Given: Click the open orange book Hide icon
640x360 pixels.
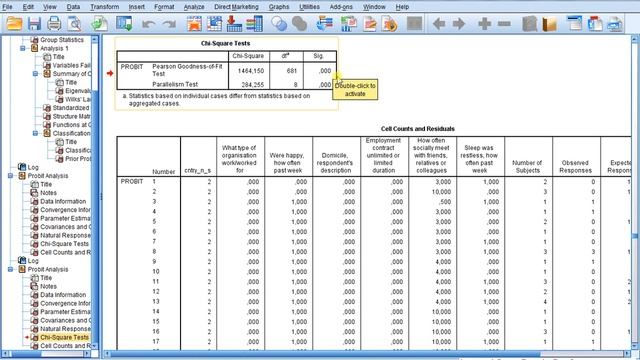Looking at the screenshot, I should [549, 24].
